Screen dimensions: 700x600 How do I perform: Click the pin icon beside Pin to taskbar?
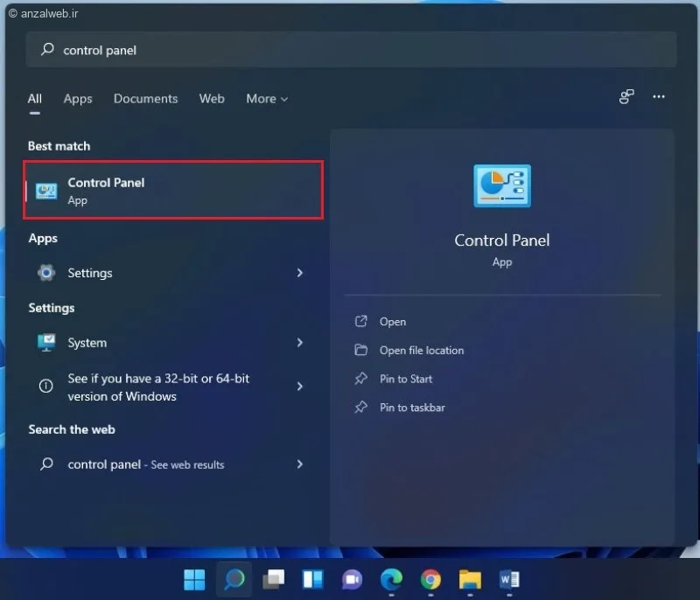pyautogui.click(x=360, y=407)
